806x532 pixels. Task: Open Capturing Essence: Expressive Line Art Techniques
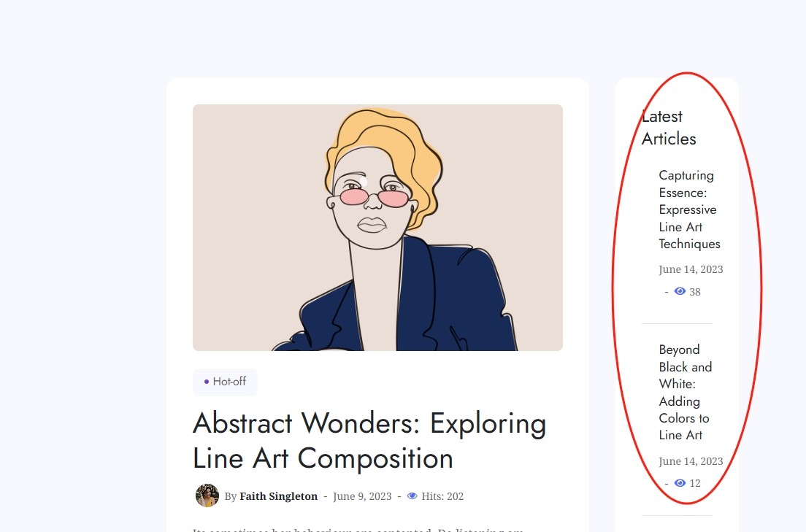(688, 209)
